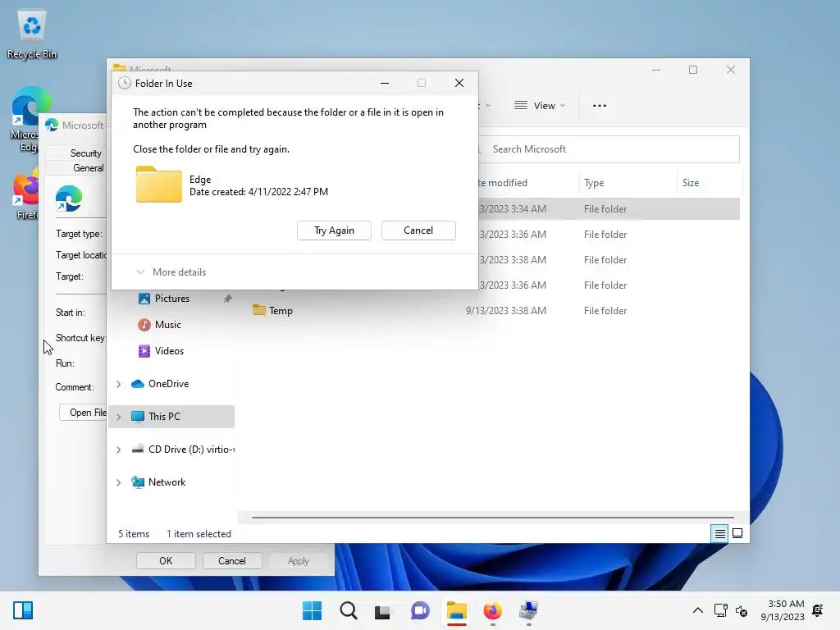Switch to details view layout icon
The height and width of the screenshot is (630, 840).
719,533
